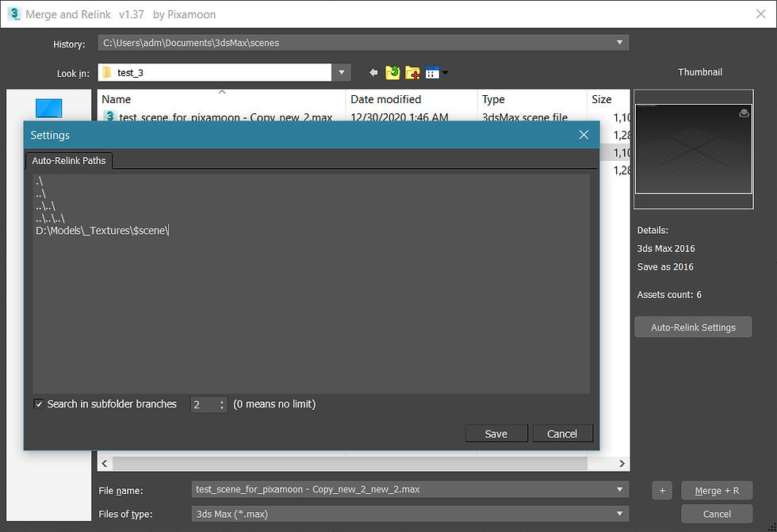Click the back arrow navigation icon

point(373,73)
